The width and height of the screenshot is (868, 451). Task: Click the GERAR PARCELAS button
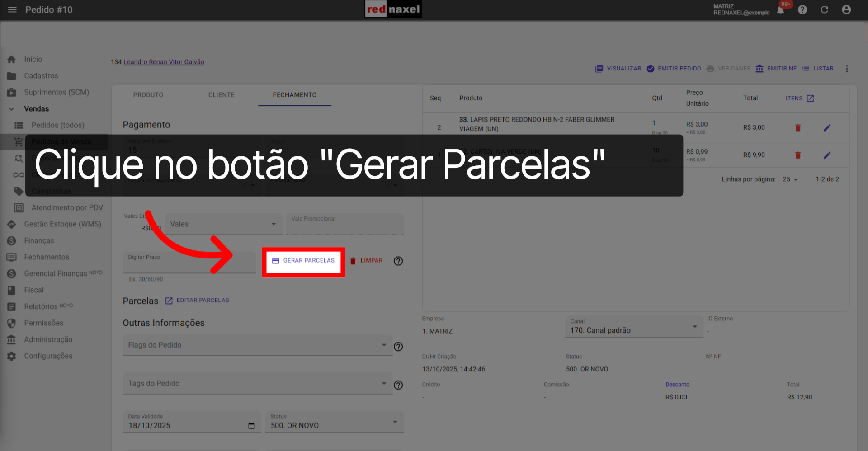[303, 261]
